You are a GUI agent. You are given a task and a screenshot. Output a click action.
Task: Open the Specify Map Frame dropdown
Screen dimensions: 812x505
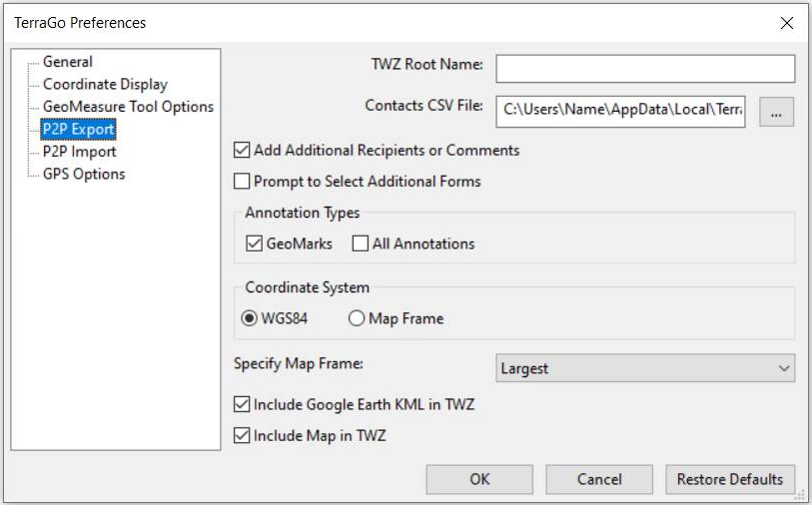[645, 368]
